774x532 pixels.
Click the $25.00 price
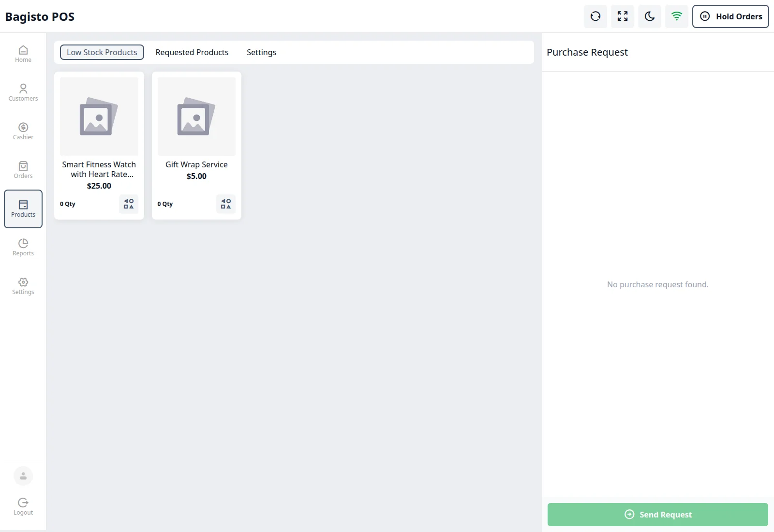[x=99, y=186]
